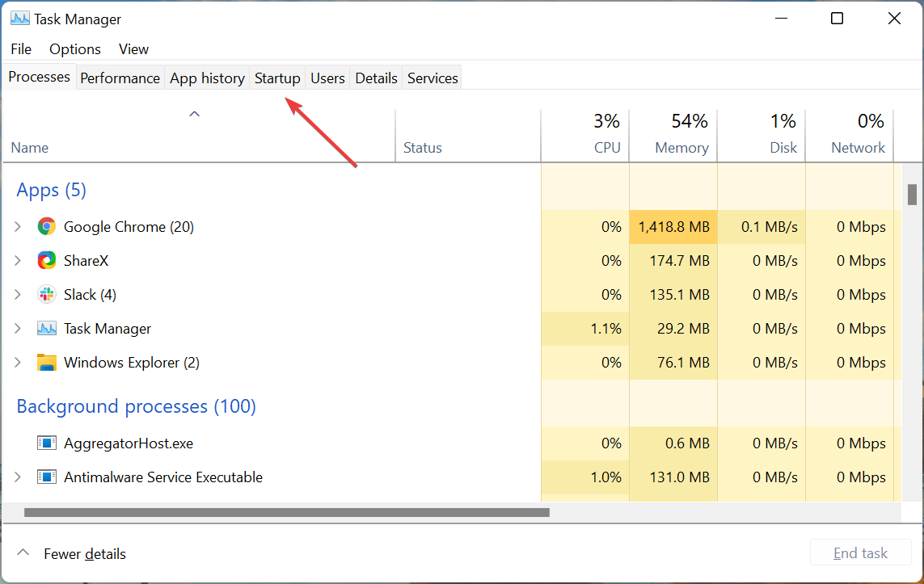The image size is (924, 584).
Task: Expand the Google Chrome (20) process group
Action: click(x=18, y=227)
